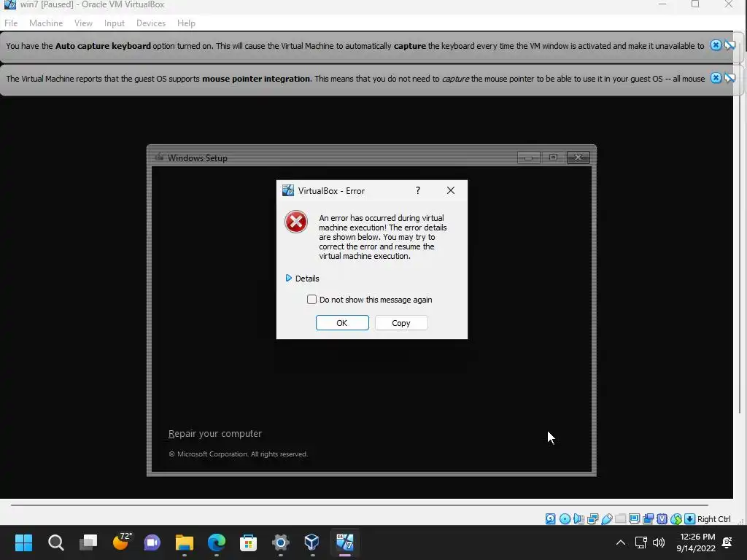Close the VirtualBox Error dialog with X
The height and width of the screenshot is (560, 747).
[x=451, y=190]
